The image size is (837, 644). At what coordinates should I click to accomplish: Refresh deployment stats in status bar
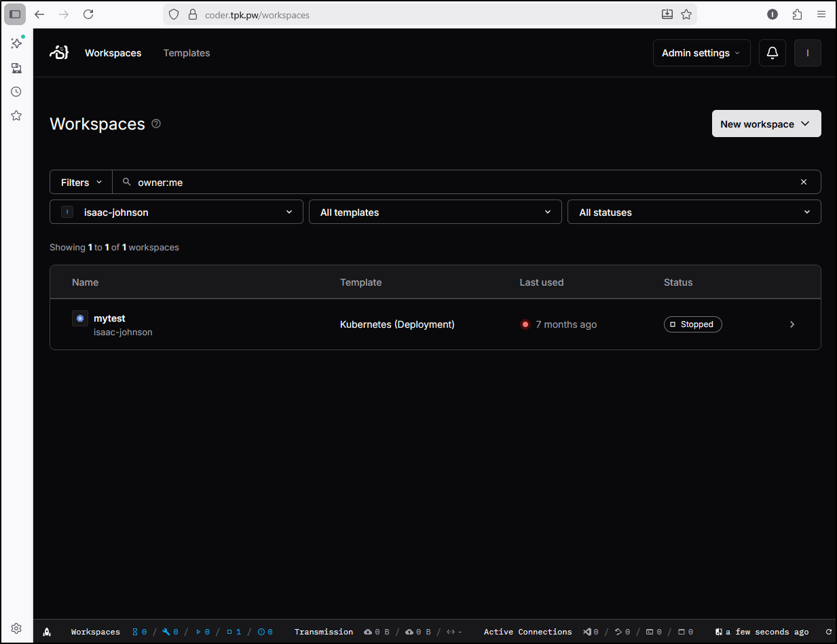point(828,632)
